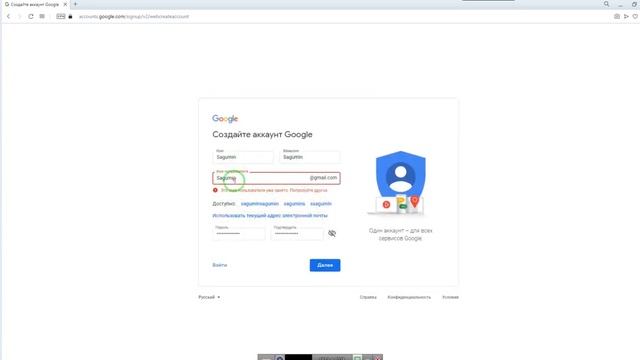Open the tab search magnifier icon

(x=607, y=4)
